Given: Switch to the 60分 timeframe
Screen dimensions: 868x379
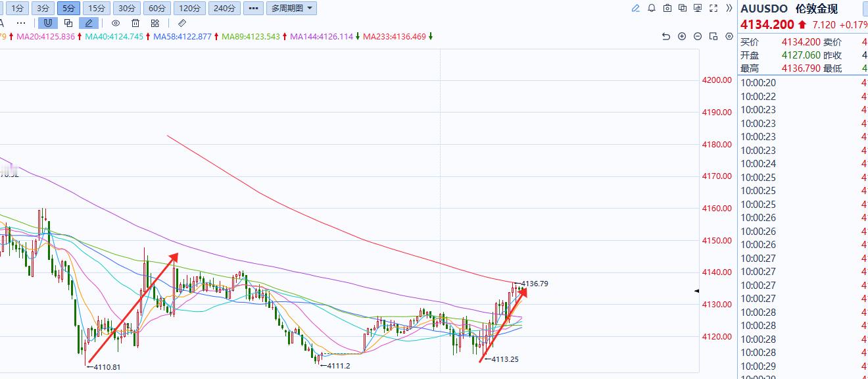Looking at the screenshot, I should pos(157,9).
